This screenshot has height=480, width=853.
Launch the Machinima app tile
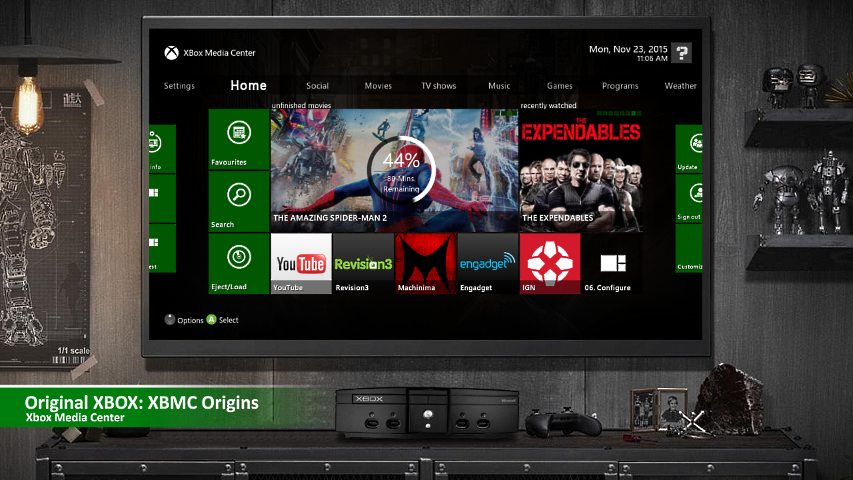pyautogui.click(x=425, y=264)
